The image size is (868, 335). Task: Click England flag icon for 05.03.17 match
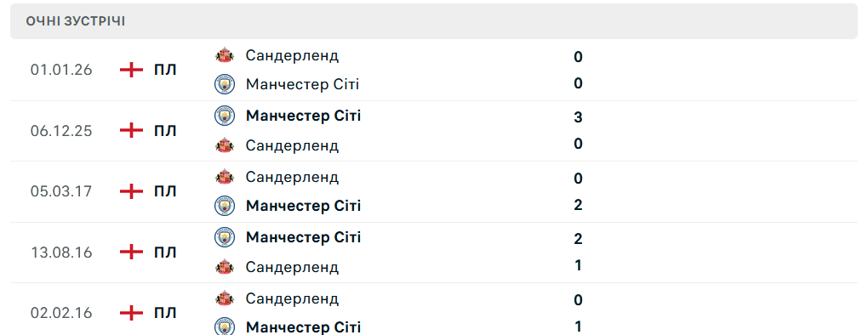point(131,191)
